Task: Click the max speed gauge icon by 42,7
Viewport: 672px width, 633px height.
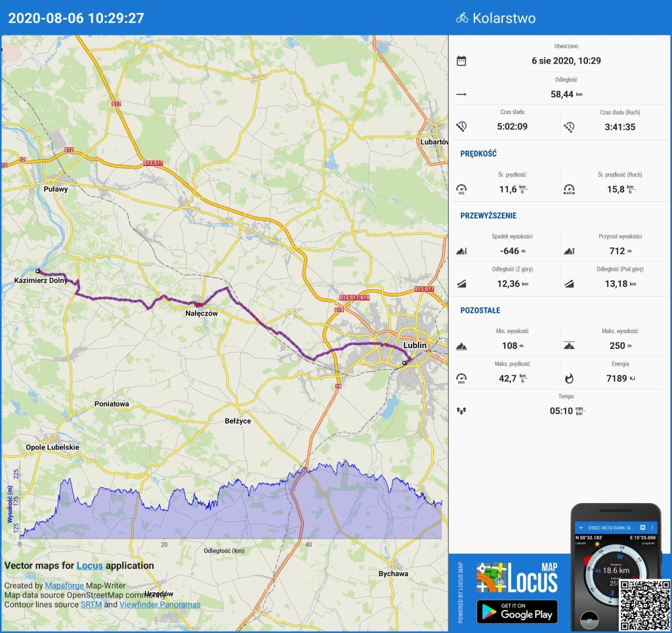Action: (461, 378)
